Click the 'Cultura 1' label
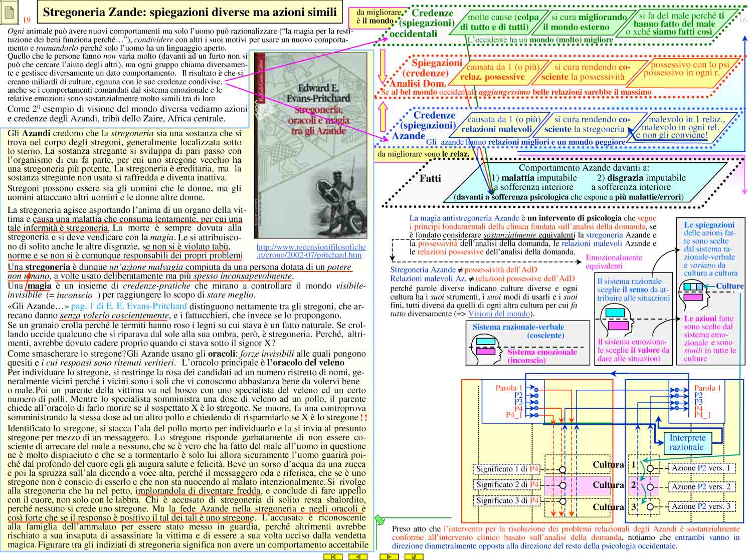752x560 pixels. pos(614,465)
